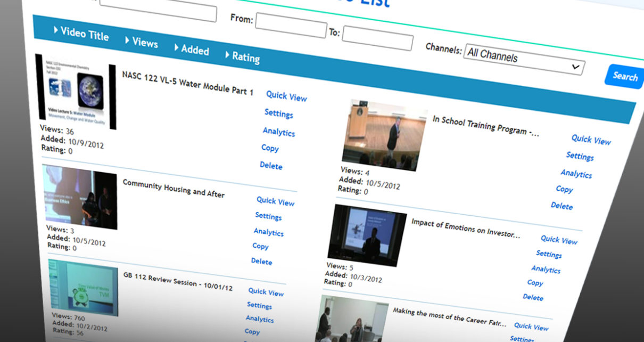Open In School Training Program thumbnail
This screenshot has height=342, width=644.
coord(385,135)
